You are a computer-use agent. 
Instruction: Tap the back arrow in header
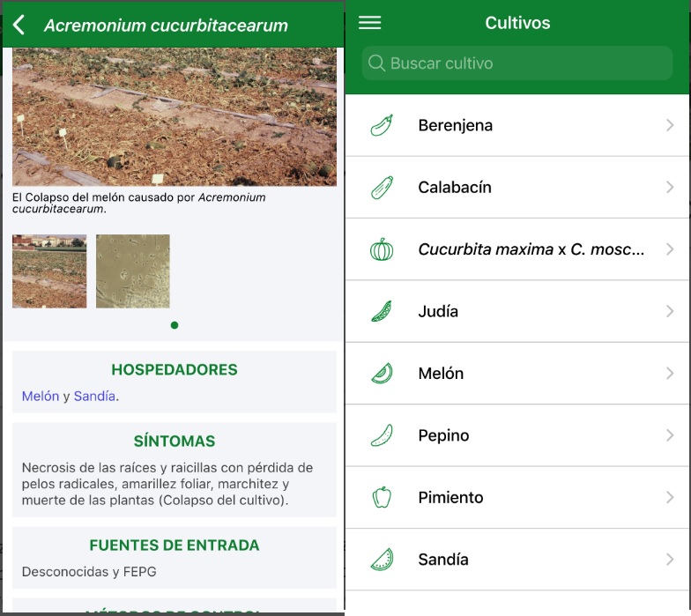19,25
